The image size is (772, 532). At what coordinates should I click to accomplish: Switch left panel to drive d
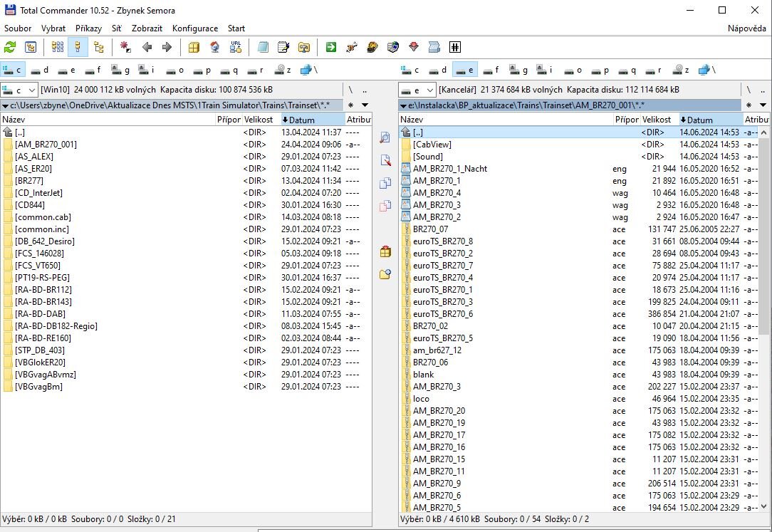40,70
